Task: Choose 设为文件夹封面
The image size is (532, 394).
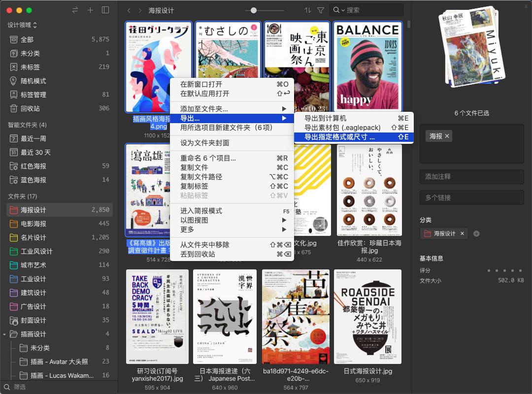Action: [x=232, y=143]
